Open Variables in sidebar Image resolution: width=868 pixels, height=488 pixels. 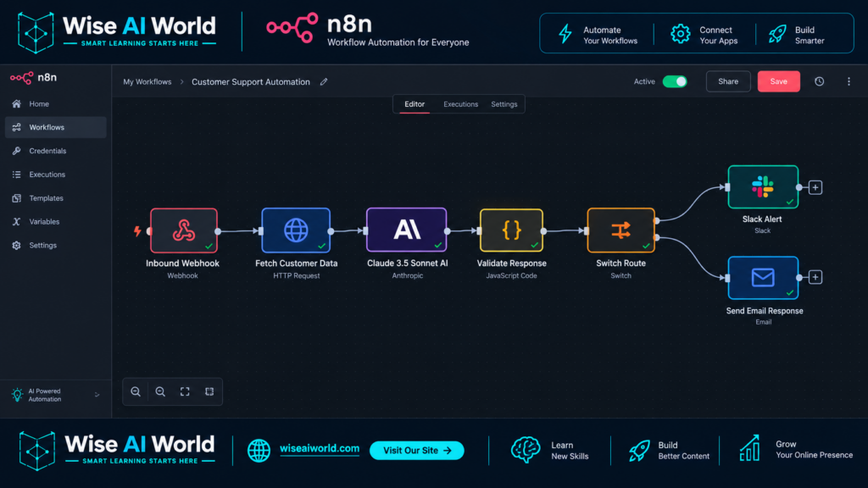[x=55, y=221]
